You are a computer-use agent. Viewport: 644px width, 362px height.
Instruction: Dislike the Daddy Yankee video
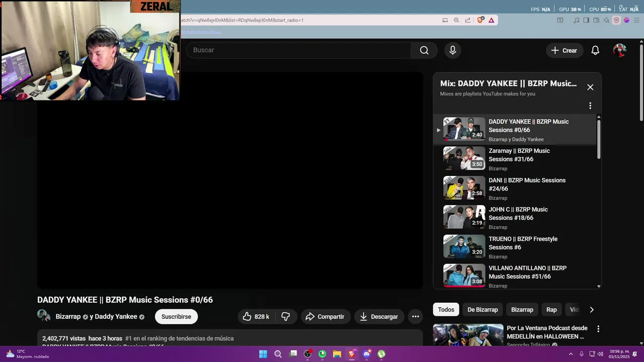(x=286, y=317)
